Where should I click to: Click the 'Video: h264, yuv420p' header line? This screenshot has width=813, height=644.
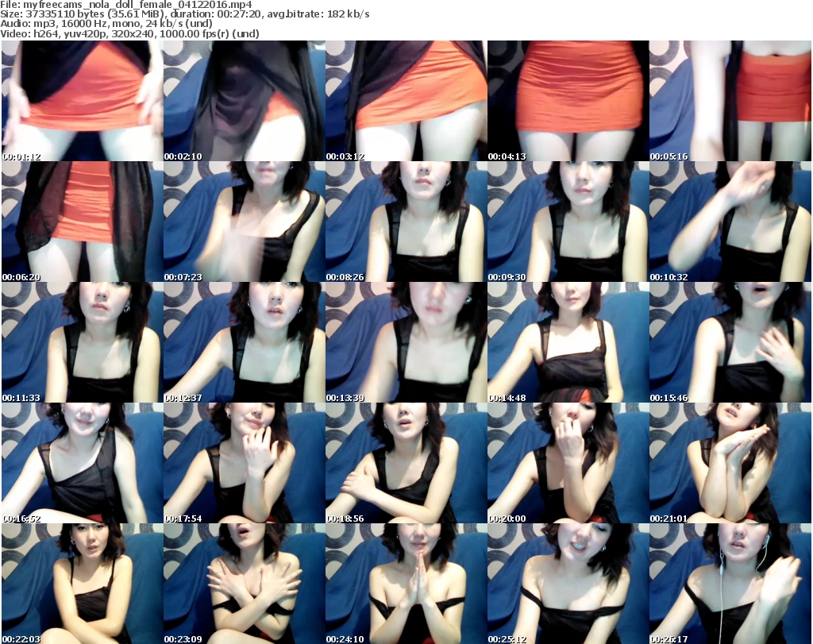pos(129,33)
